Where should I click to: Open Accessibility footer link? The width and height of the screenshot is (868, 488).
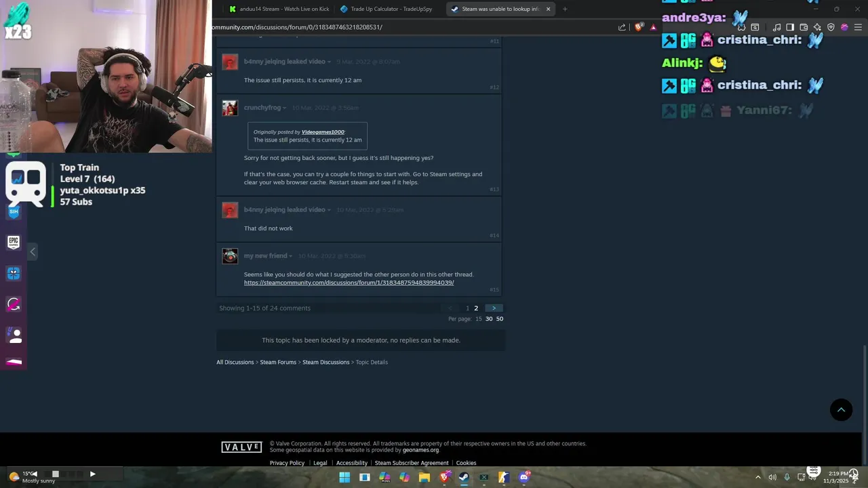[352, 463]
